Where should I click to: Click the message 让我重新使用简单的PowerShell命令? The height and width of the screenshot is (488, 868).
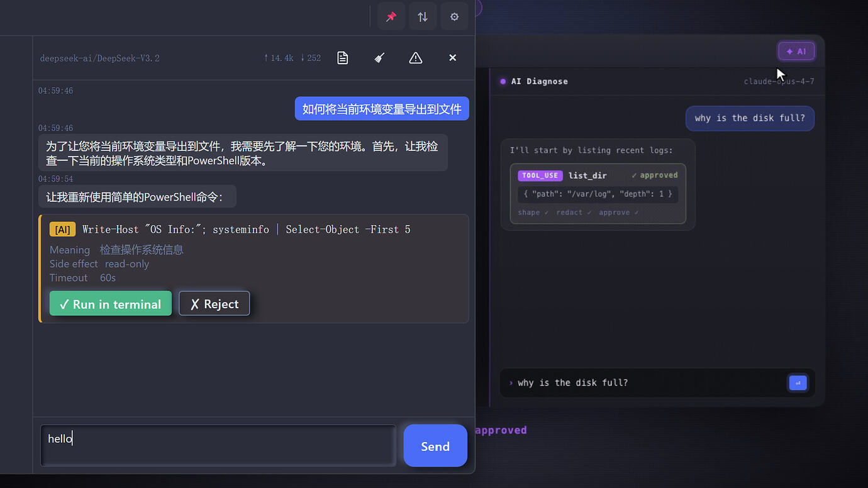pos(137,197)
